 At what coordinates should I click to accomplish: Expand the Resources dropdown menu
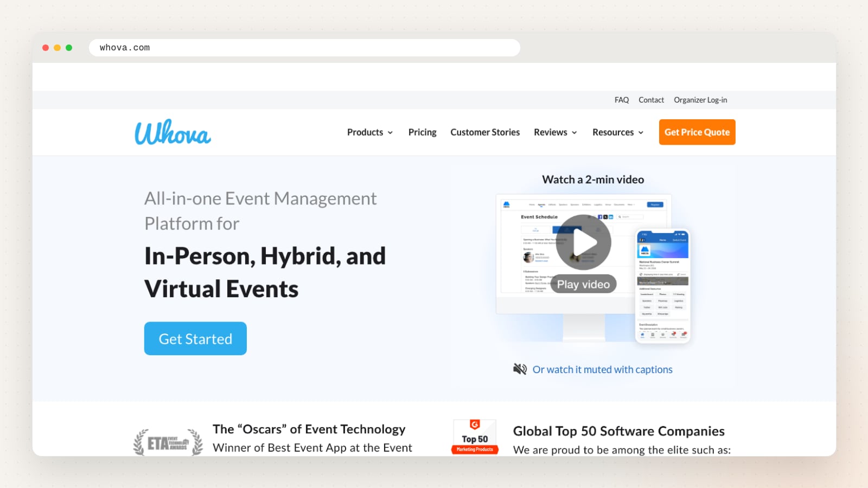click(618, 132)
